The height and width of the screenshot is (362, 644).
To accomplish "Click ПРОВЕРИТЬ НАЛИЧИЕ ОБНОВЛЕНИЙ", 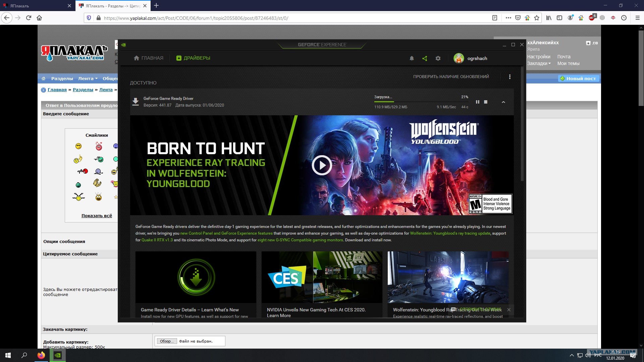I will (451, 77).
